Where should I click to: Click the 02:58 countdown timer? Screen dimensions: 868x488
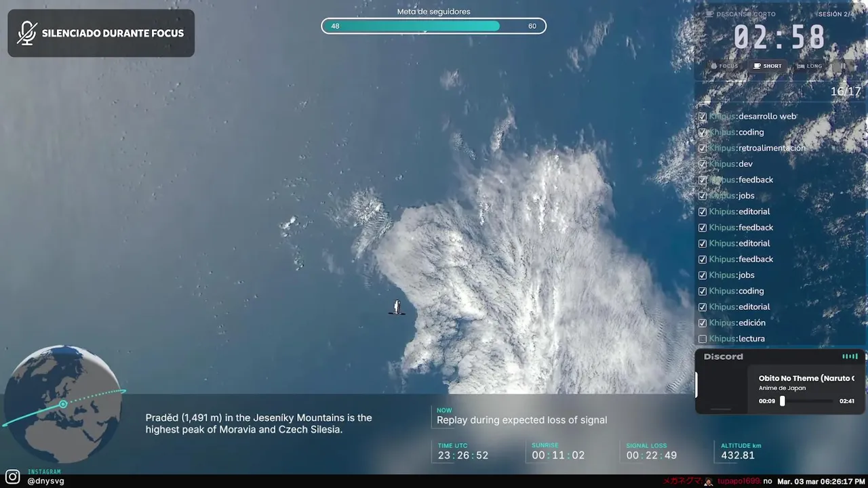click(x=778, y=37)
